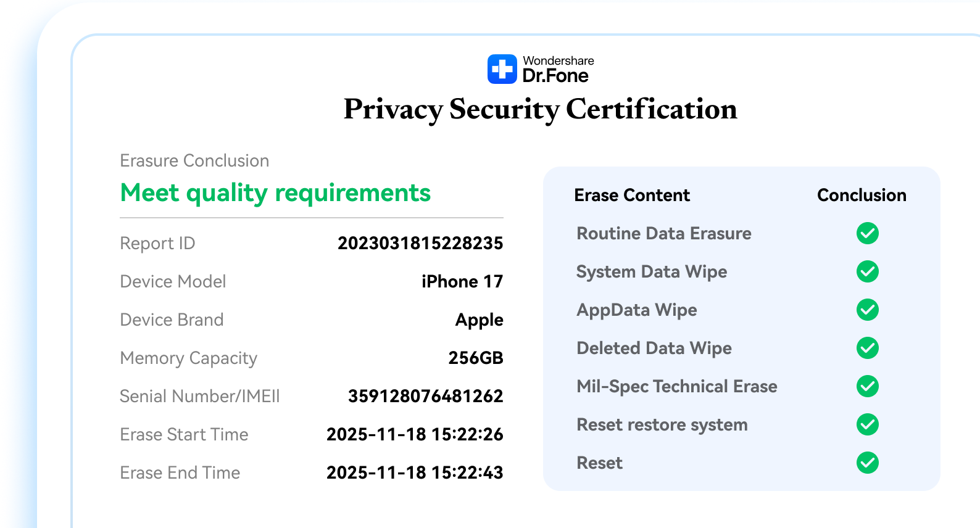Viewport: 980px width, 528px height.
Task: Click the green checkmark for System Data Wipe
Action: click(868, 271)
